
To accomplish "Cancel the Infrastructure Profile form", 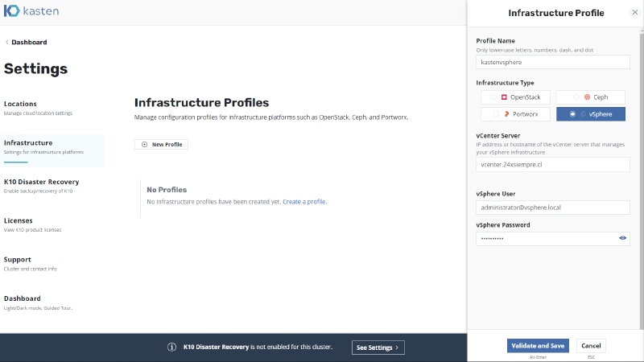I will [x=591, y=346].
